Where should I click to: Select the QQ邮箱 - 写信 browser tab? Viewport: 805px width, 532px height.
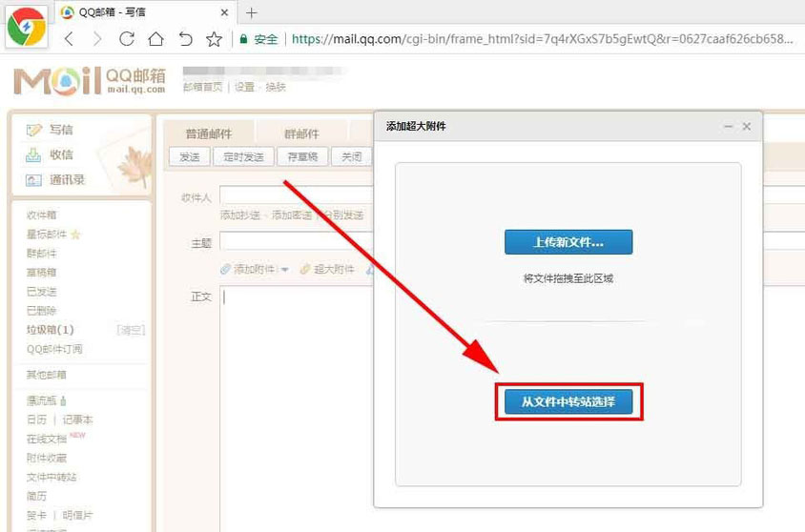(x=144, y=12)
